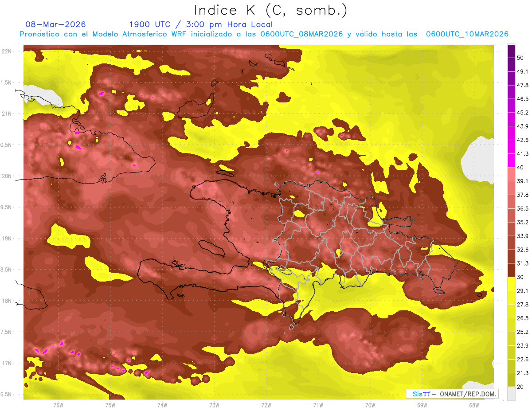
Task: Click the latitude label "19N"
Action: (8, 238)
